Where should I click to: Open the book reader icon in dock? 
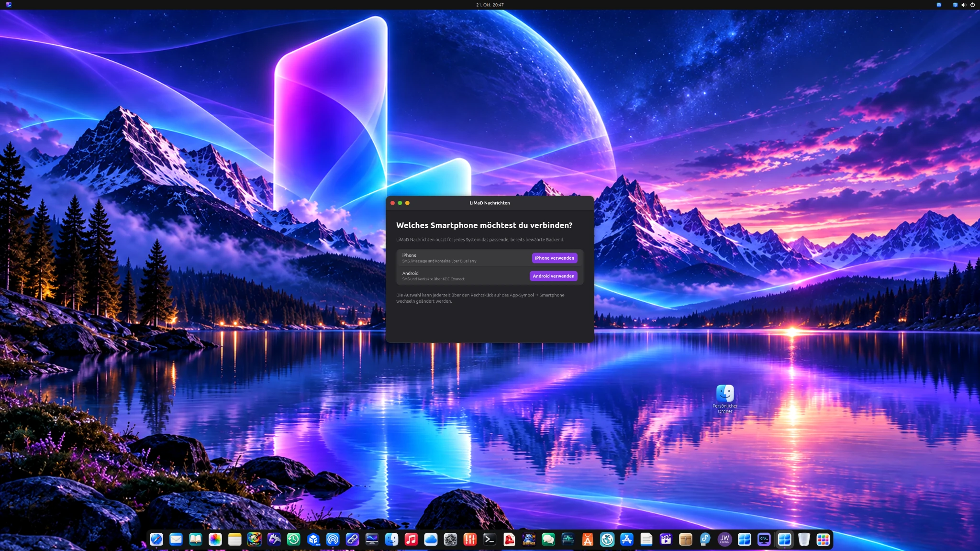(196, 540)
